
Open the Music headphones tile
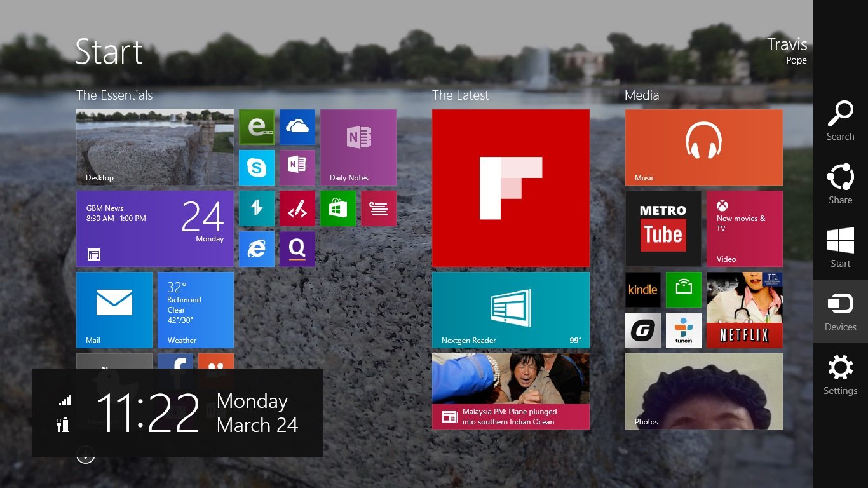tap(704, 147)
